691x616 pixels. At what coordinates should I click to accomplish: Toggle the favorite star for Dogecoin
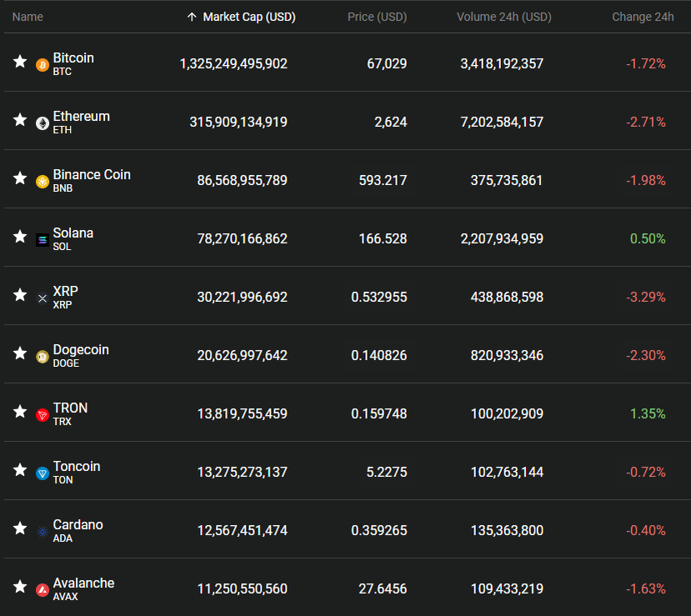pyautogui.click(x=20, y=353)
